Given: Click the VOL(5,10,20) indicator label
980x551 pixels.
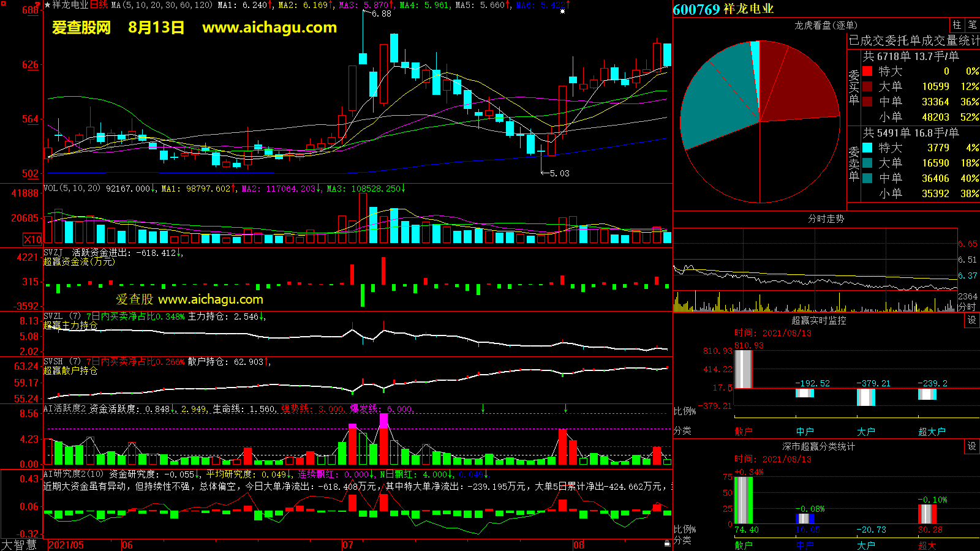Looking at the screenshot, I should click(x=72, y=189).
